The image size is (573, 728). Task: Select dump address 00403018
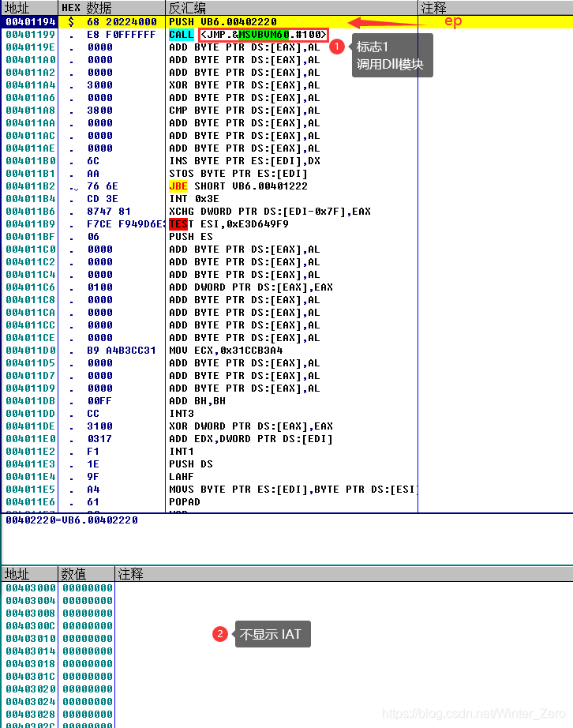tap(31, 663)
